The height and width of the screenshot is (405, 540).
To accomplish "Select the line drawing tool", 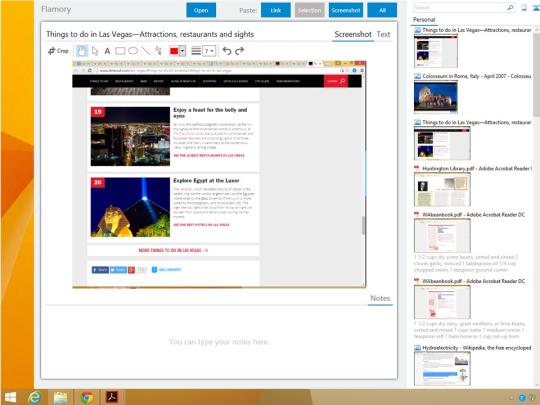I will click(x=146, y=51).
